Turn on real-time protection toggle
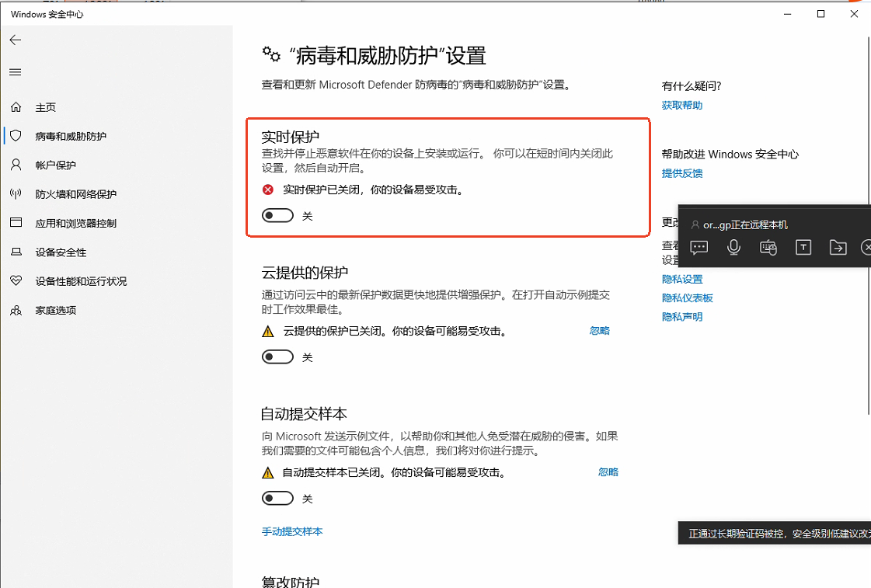Screen dimensions: 871x588 point(278,216)
